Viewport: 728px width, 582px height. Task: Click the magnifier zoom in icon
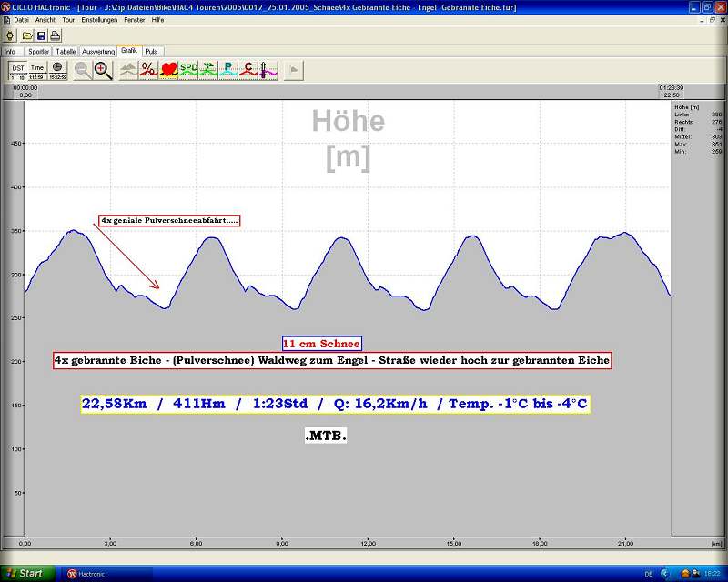point(103,70)
